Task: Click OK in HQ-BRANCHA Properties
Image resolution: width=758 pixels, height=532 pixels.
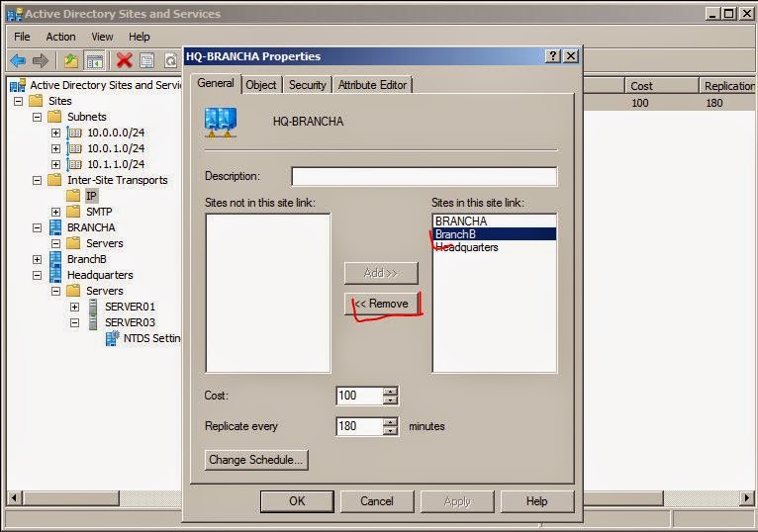Action: (x=297, y=501)
